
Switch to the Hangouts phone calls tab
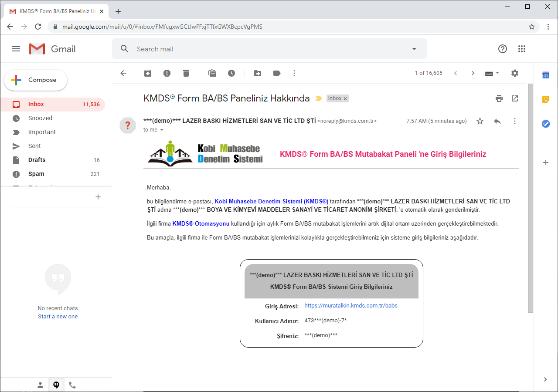pyautogui.click(x=72, y=385)
